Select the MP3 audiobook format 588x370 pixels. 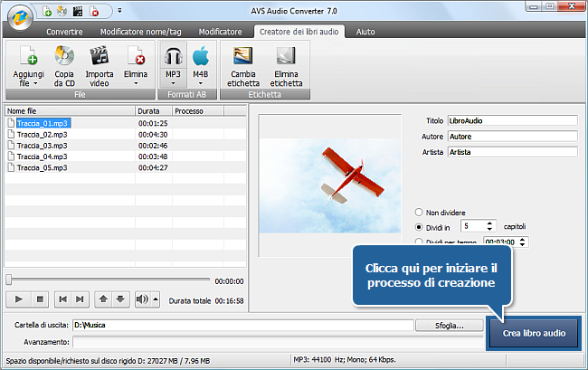(174, 56)
